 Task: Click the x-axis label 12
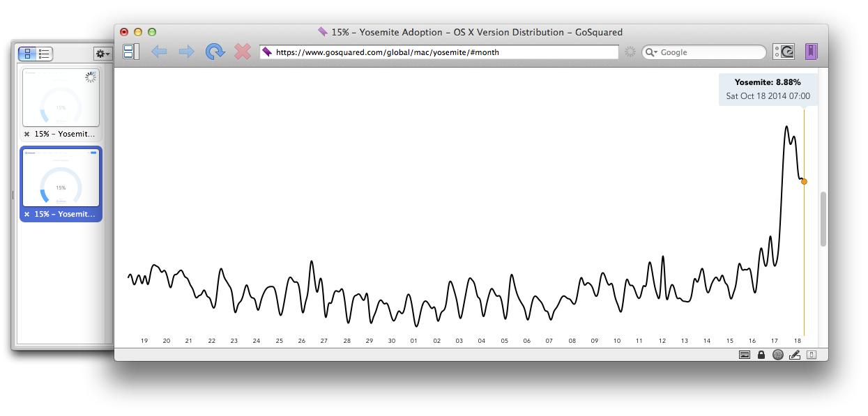point(662,341)
